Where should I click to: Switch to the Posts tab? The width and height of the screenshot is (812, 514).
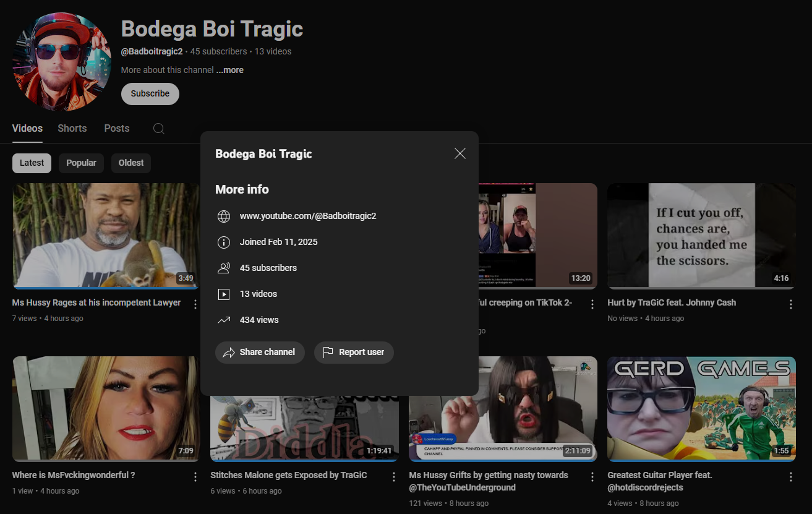116,128
